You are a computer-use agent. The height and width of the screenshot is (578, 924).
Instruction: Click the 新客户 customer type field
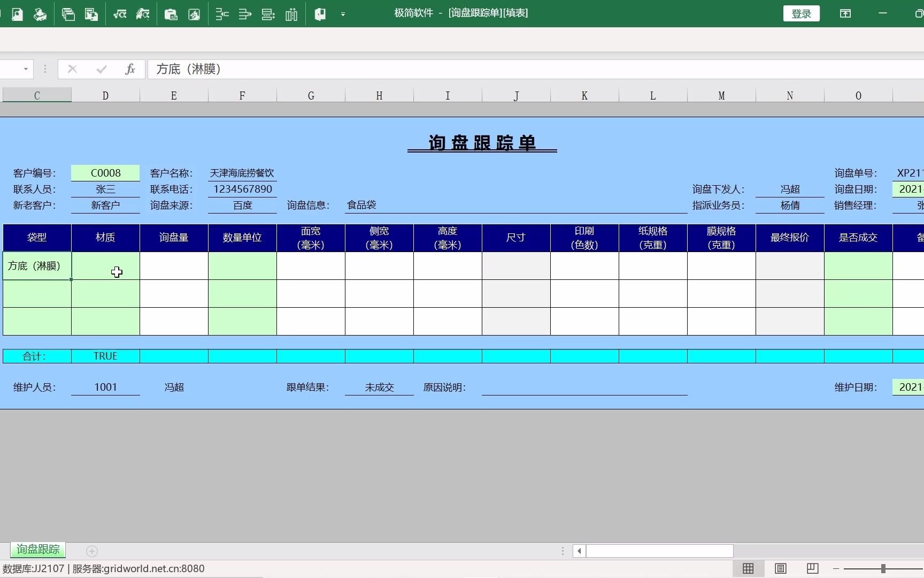tap(105, 205)
